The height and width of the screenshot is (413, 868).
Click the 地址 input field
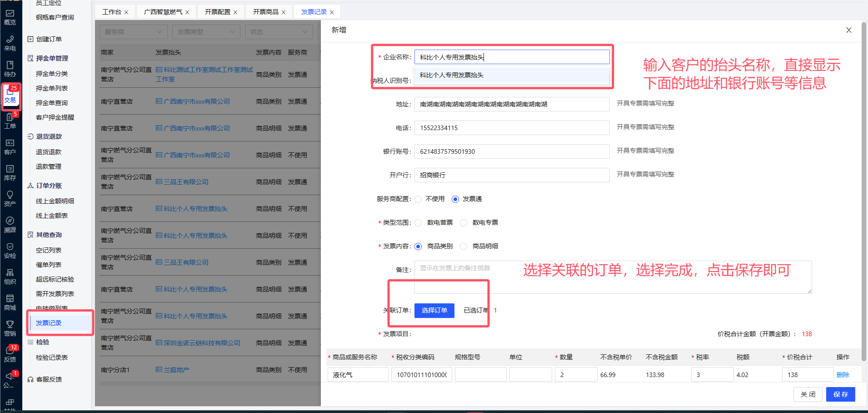pyautogui.click(x=512, y=104)
